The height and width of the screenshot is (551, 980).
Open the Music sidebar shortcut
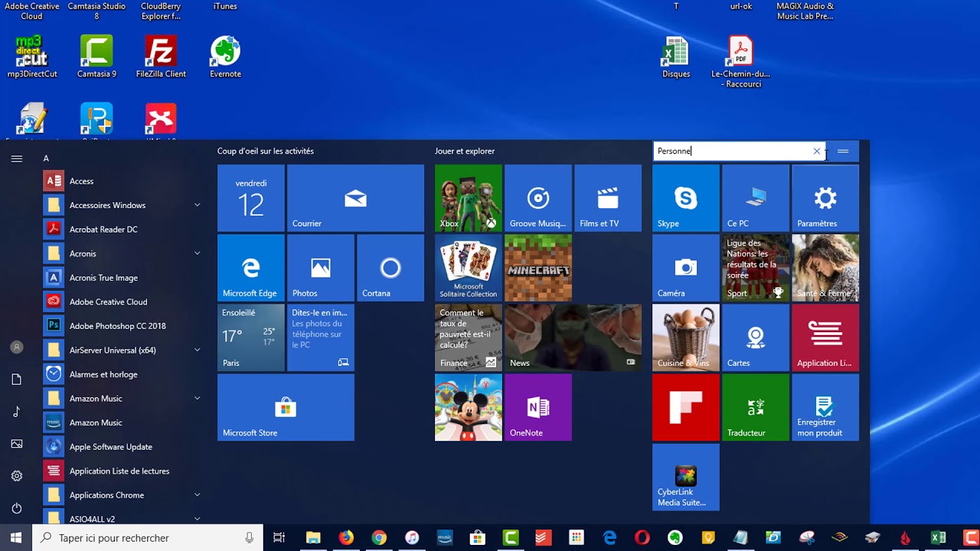17,412
